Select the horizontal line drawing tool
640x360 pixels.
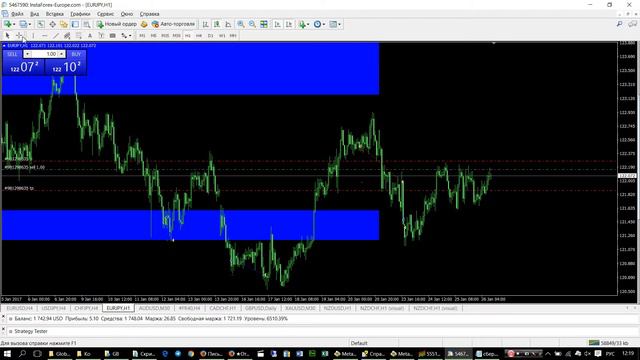tap(44, 36)
